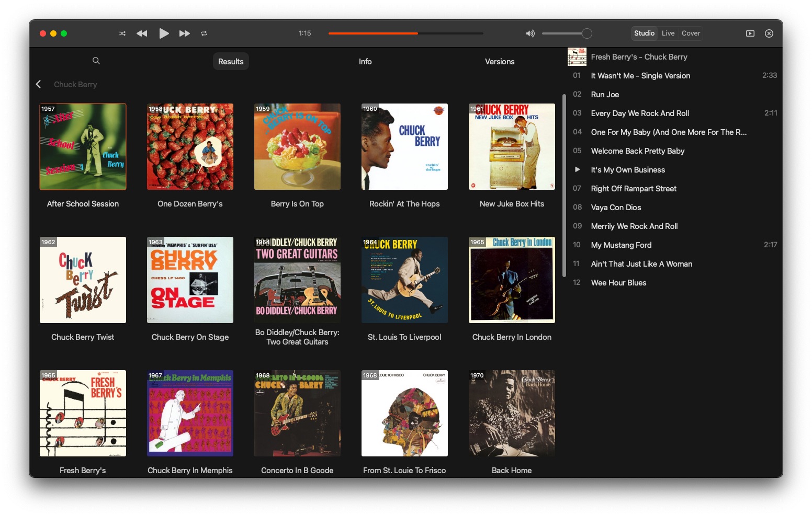Viewport: 812px width, 516px height.
Task: Click the Chuck Berry Twist album title
Action: point(83,337)
